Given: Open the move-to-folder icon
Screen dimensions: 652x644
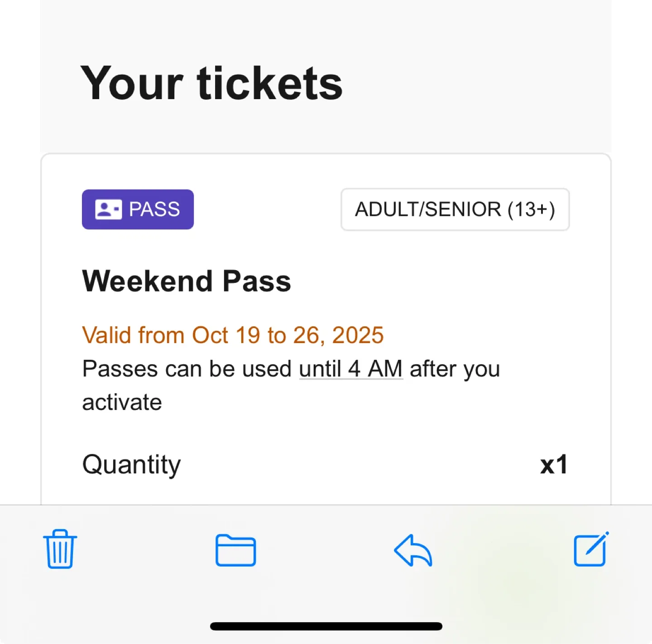Looking at the screenshot, I should pos(235,550).
